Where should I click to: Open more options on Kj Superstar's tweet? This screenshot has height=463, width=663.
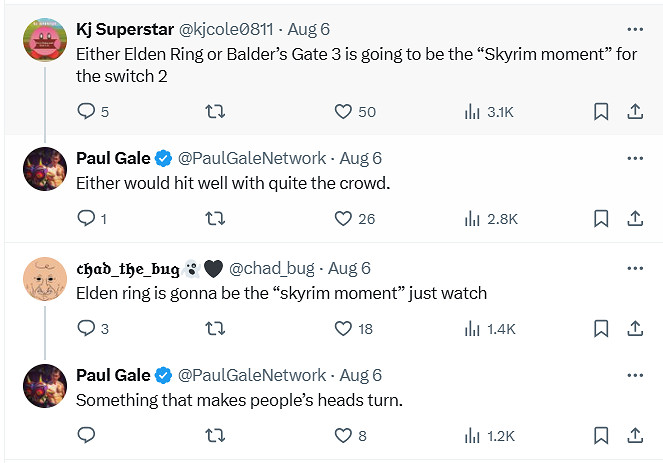634,28
